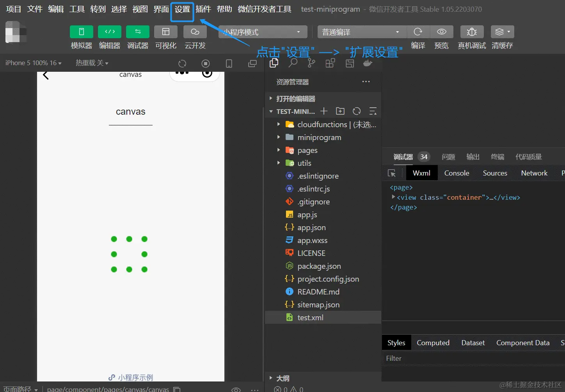Open the Docker whale icon
Image resolution: width=565 pixels, height=392 pixels.
[368, 63]
